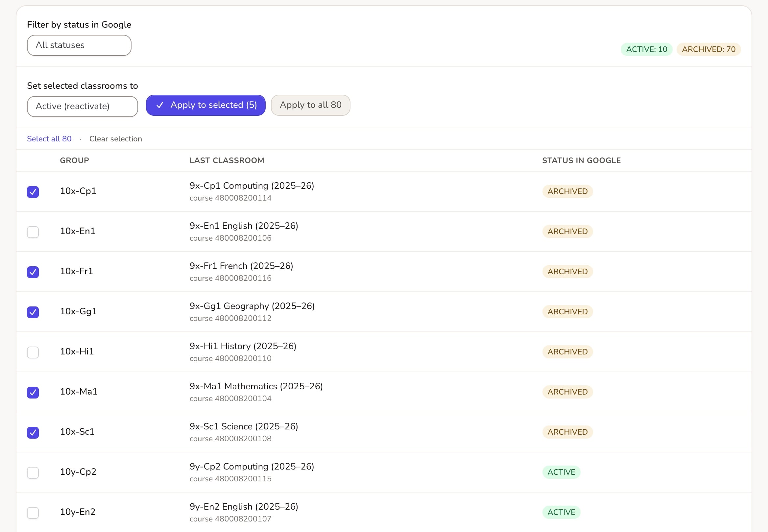Check the 10y-En2 row checkbox
The height and width of the screenshot is (532, 768).
(33, 513)
